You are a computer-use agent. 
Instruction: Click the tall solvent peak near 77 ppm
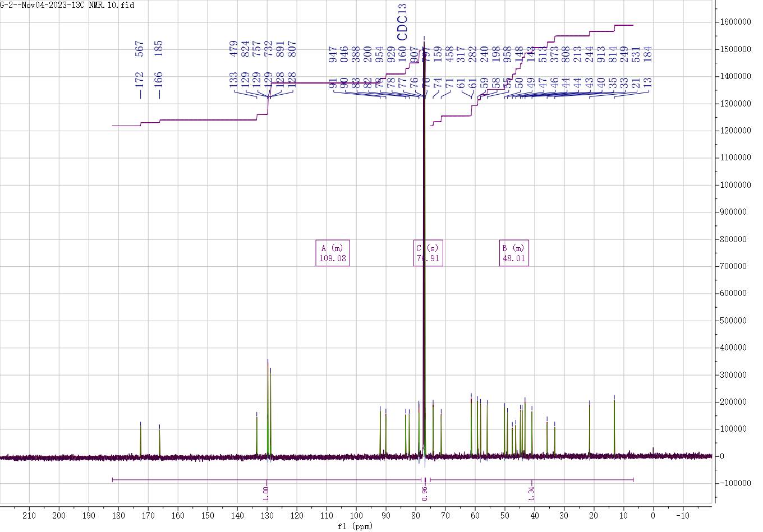click(424, 224)
